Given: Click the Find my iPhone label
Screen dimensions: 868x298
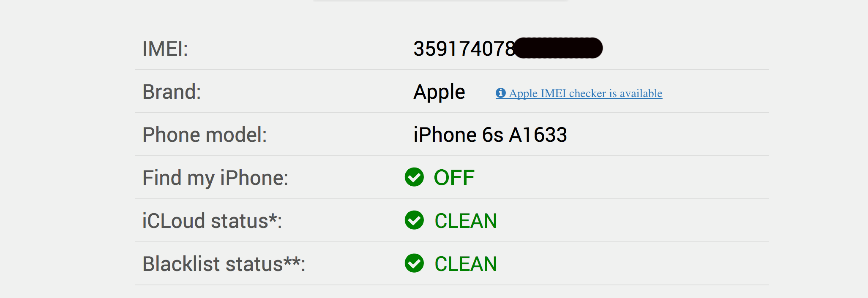Looking at the screenshot, I should [215, 178].
